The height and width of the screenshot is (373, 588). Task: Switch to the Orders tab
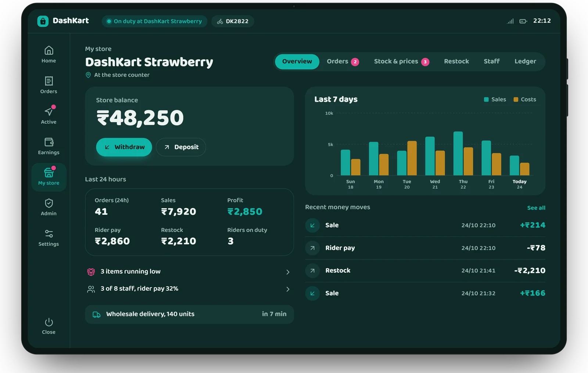click(x=343, y=61)
